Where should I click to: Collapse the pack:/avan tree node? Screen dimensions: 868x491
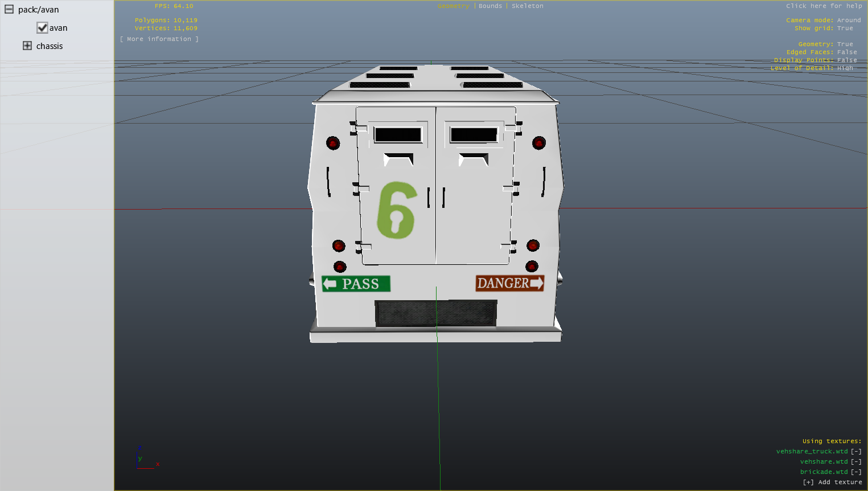9,10
